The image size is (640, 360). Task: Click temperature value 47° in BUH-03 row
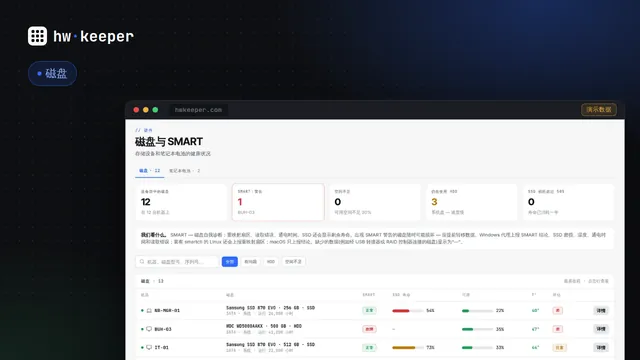pos(535,329)
